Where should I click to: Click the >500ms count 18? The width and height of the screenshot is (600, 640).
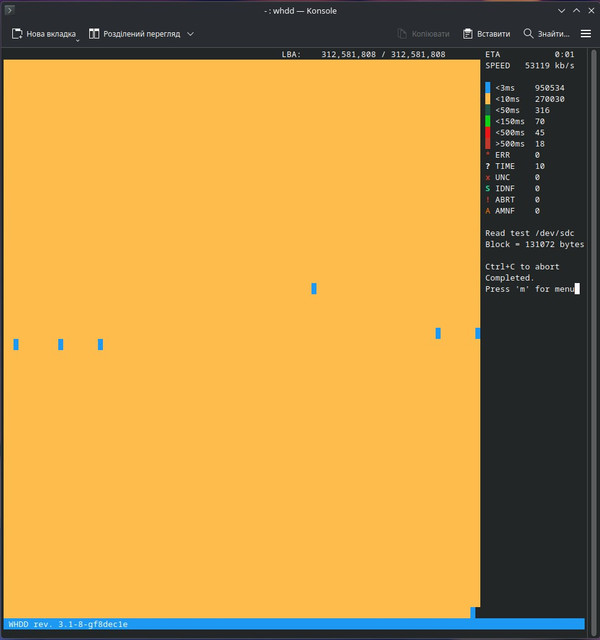click(x=540, y=144)
